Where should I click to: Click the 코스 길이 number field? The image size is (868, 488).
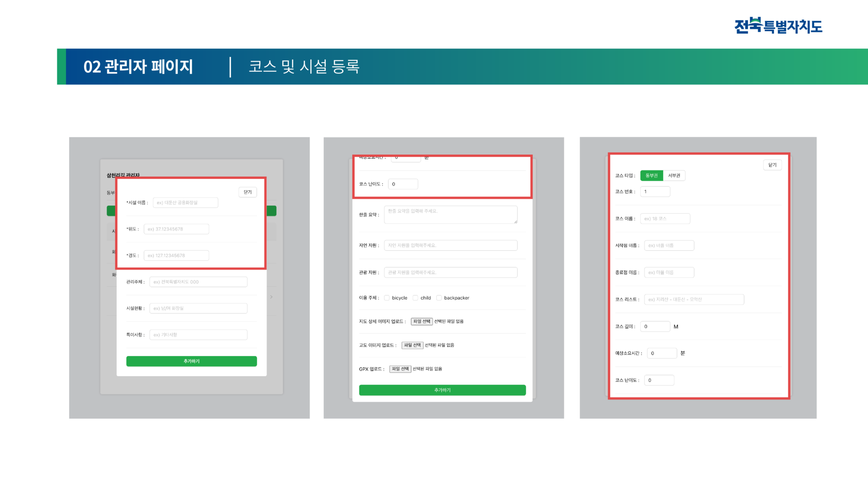tap(655, 326)
